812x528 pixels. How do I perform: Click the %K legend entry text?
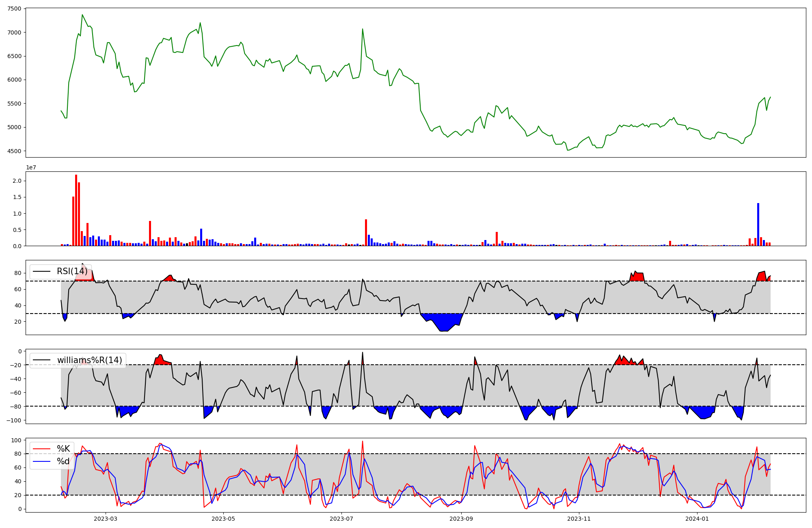pyautogui.click(x=63, y=449)
